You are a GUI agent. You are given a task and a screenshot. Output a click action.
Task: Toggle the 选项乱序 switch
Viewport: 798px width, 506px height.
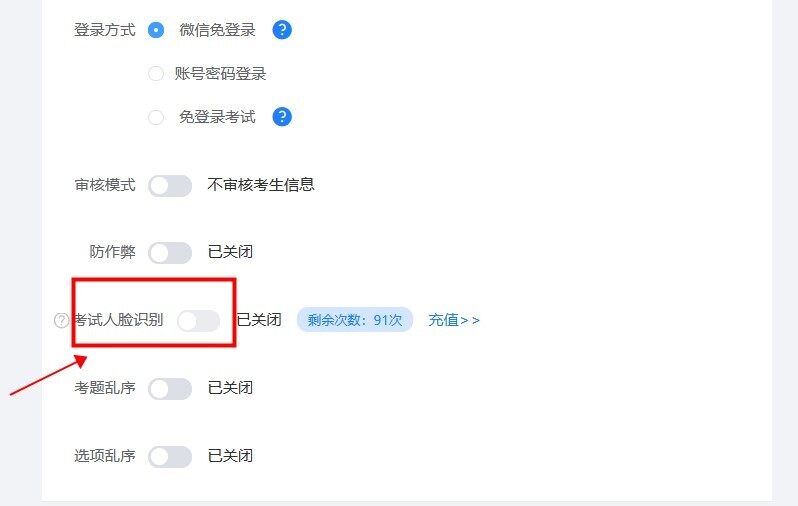pos(170,457)
